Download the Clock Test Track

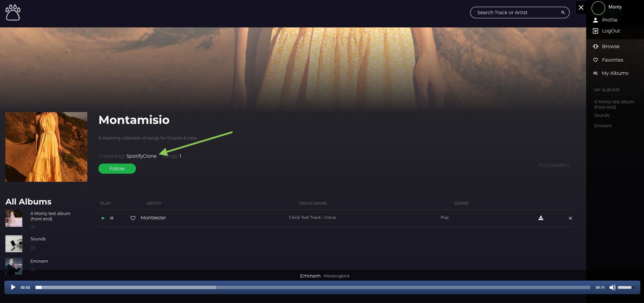click(x=541, y=218)
